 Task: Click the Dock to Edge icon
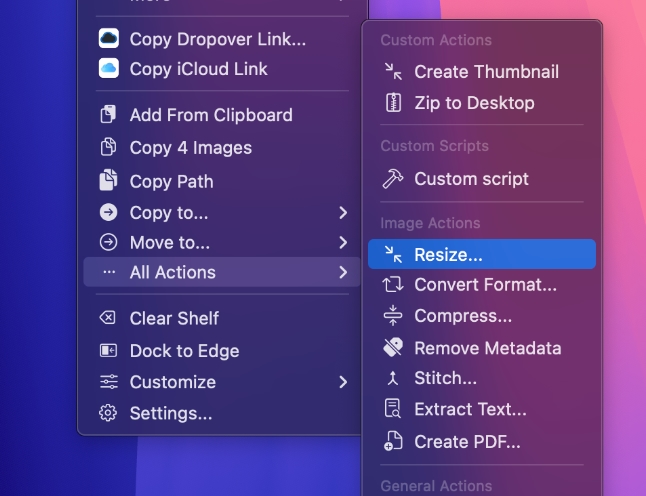coord(108,351)
